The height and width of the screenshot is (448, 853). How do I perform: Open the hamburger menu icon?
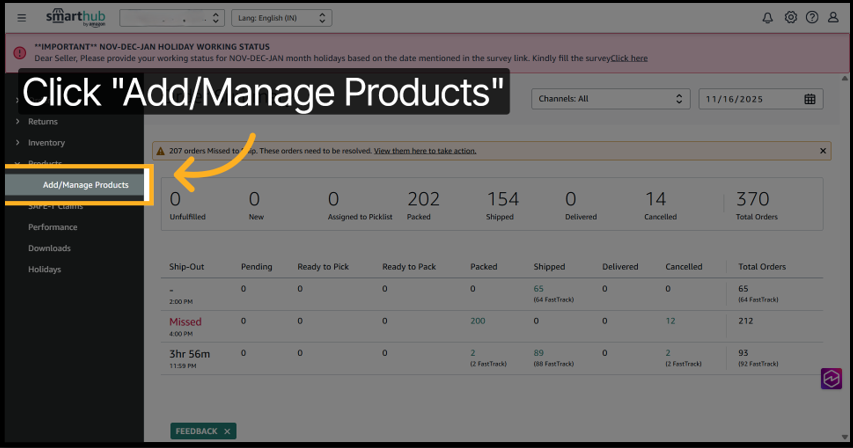coord(22,18)
